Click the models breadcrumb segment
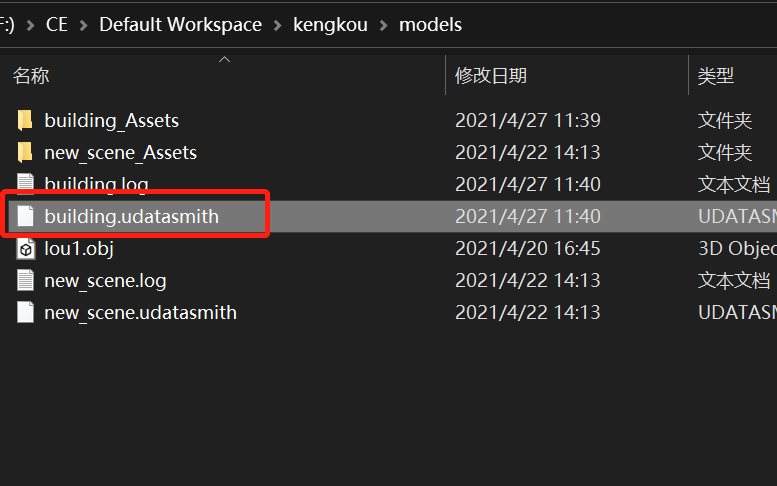 [430, 25]
